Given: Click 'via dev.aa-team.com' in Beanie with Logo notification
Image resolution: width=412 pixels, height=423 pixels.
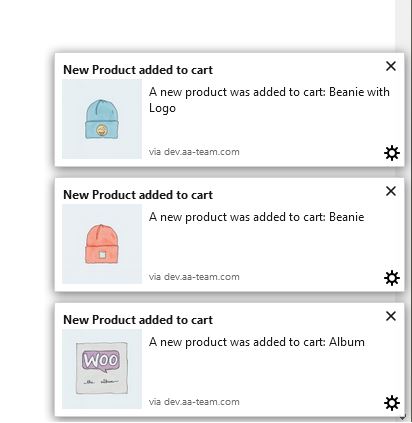Looking at the screenshot, I should point(194,152).
